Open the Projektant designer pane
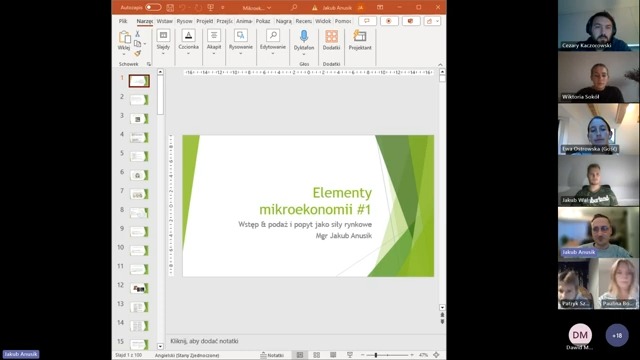The height and width of the screenshot is (360, 640). coord(360,40)
